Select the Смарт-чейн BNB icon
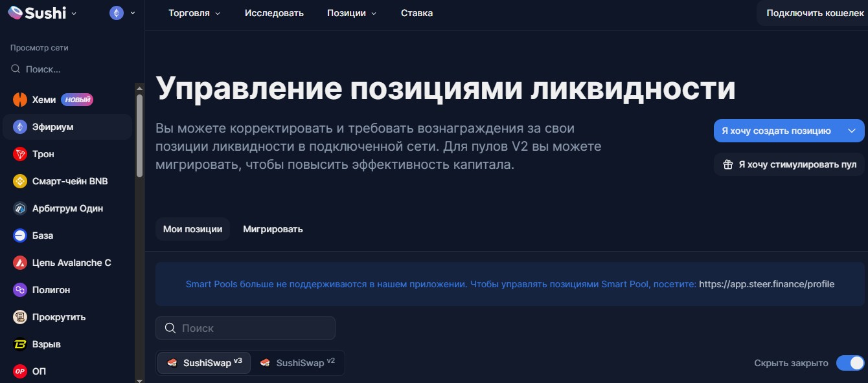The height and width of the screenshot is (383, 868). coord(20,181)
